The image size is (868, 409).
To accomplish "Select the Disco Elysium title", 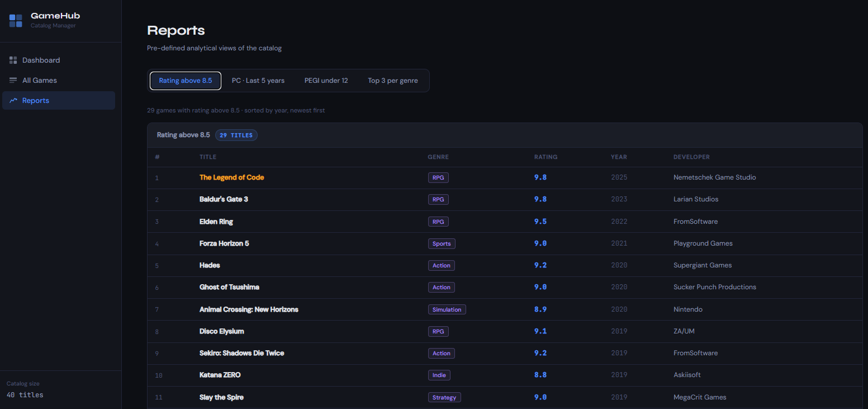I will pos(222,331).
